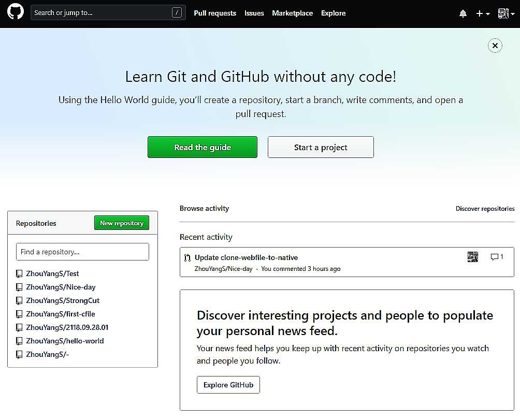520x420 pixels.
Task: Dismiss the Learn Git banner
Action: 495,46
